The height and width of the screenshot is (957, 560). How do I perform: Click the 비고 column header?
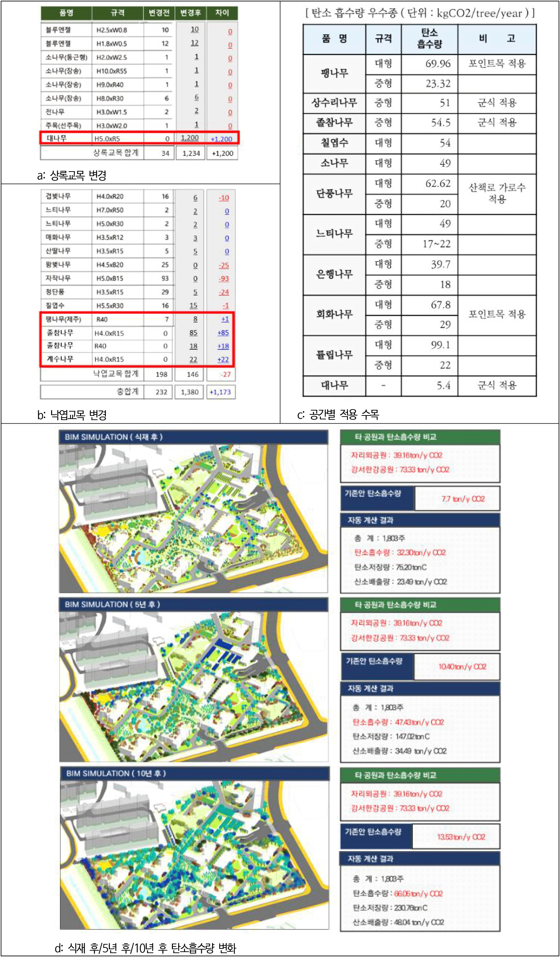[x=496, y=38]
